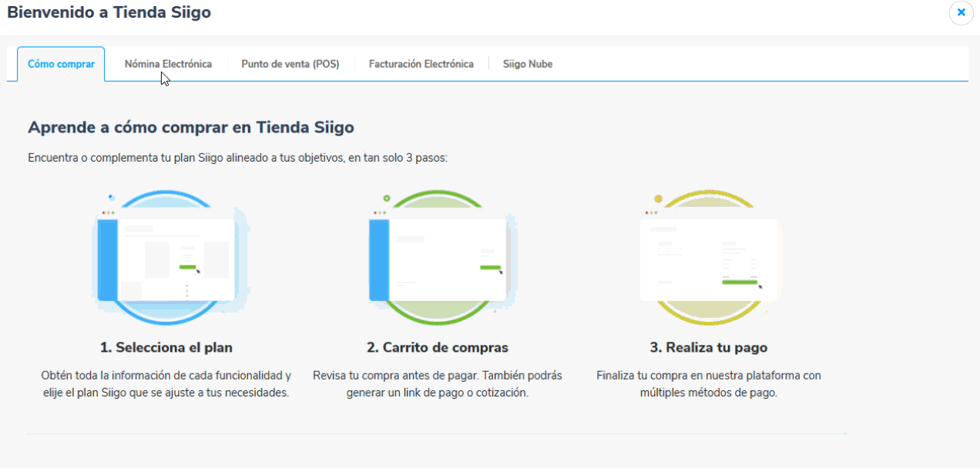The image size is (980, 468).
Task: Open the Nómina Electrónica tab
Action: 168,64
